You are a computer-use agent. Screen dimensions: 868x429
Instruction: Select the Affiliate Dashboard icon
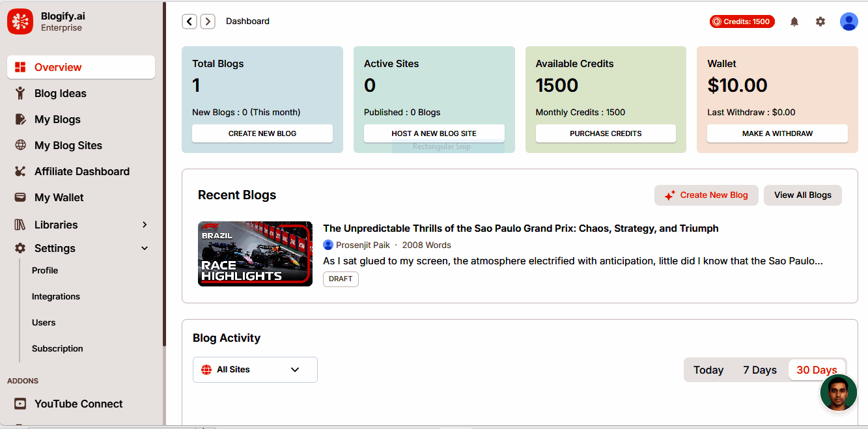coord(20,171)
